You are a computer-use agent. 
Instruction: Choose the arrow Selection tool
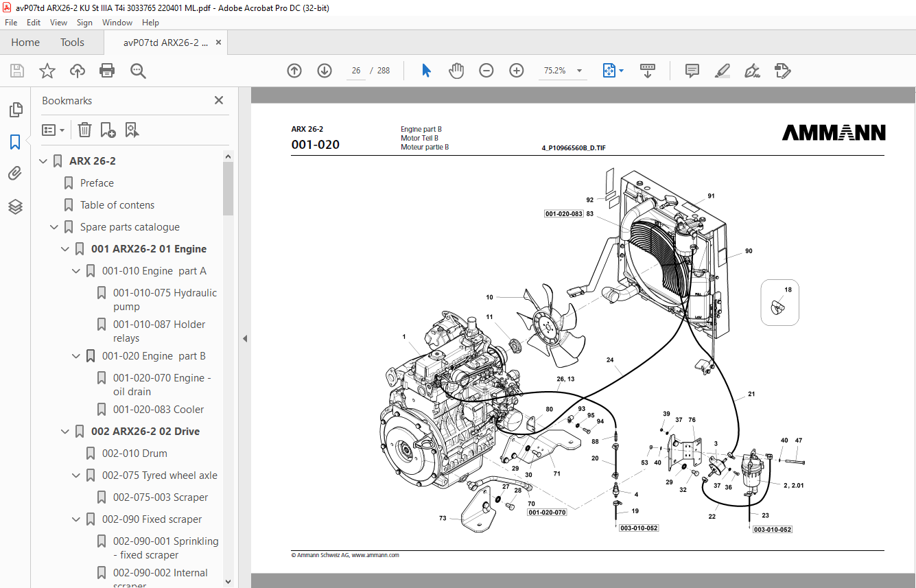tap(426, 71)
